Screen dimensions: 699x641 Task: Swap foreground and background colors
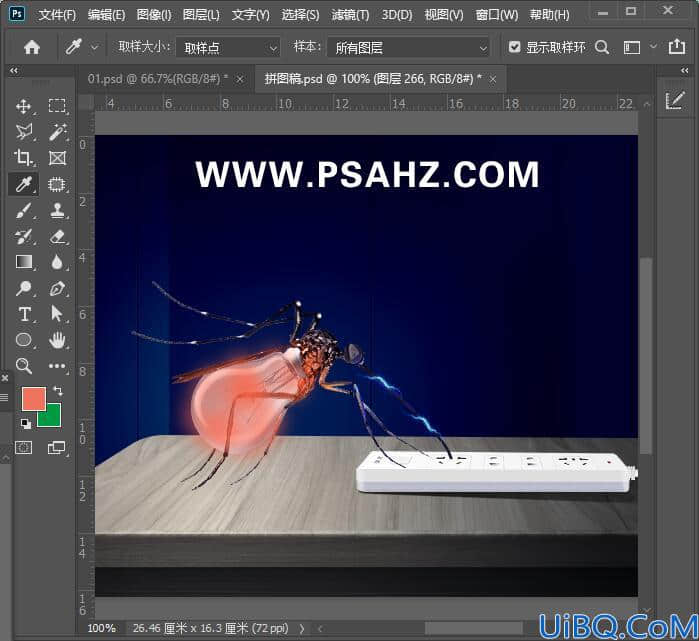click(x=58, y=391)
